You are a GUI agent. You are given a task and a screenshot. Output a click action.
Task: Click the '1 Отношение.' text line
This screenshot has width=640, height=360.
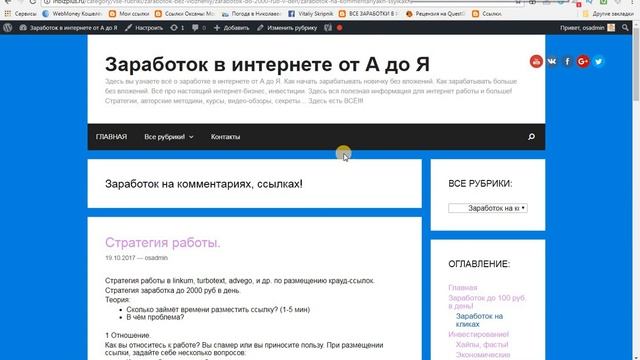(x=128, y=335)
